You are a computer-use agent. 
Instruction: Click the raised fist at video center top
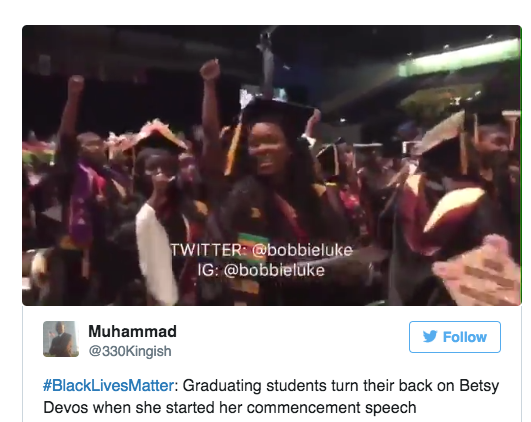tap(210, 69)
